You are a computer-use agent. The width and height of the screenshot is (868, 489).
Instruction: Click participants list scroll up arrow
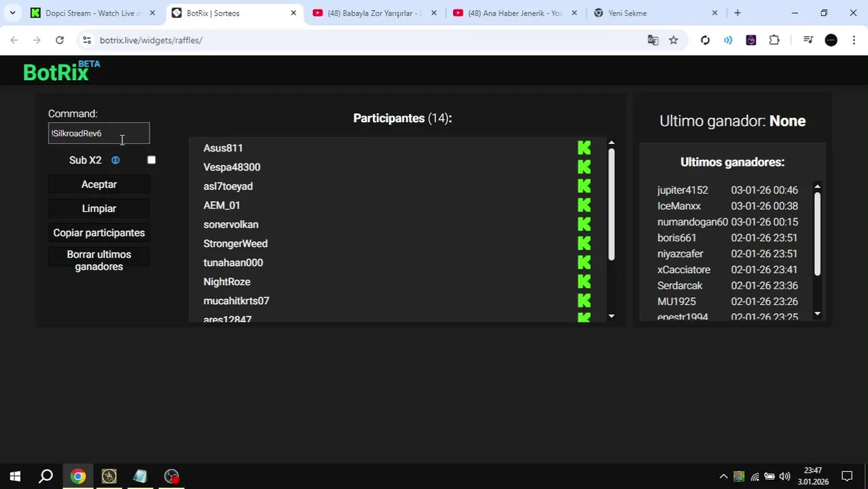611,143
